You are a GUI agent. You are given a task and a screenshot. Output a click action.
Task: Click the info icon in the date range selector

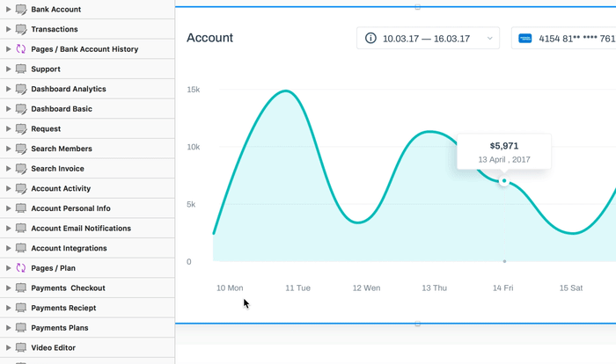[x=370, y=38]
